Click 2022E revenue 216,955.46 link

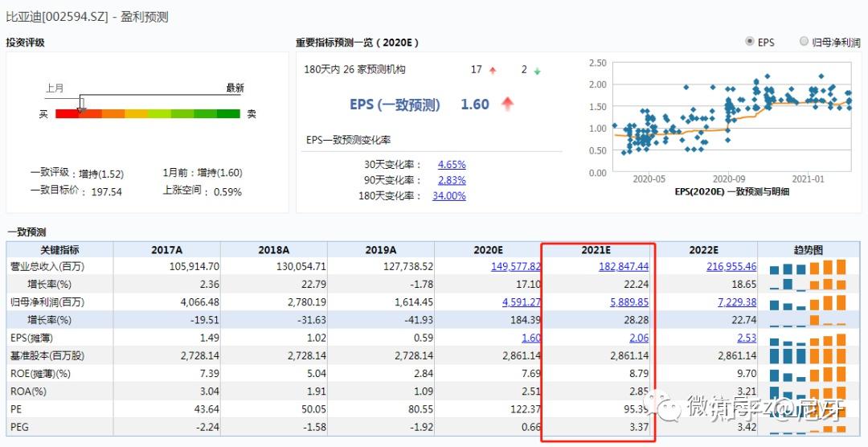click(731, 266)
